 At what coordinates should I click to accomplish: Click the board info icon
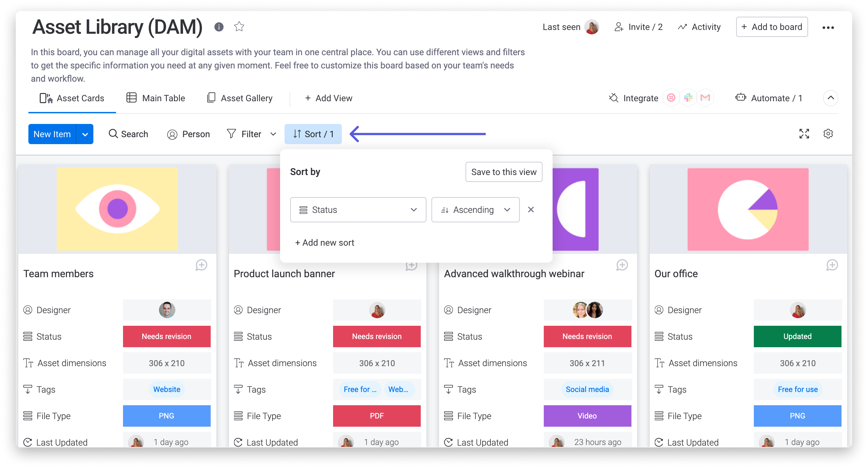[x=219, y=27]
